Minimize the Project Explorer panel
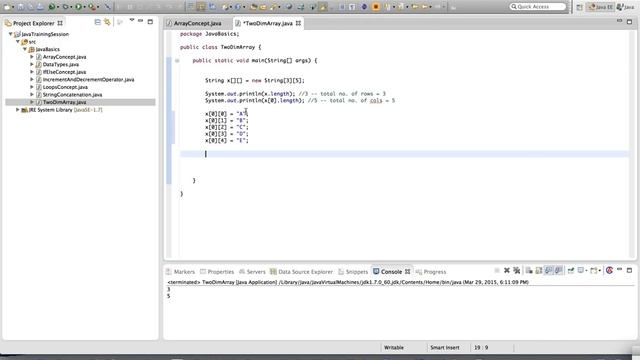This screenshot has width=640, height=360. [x=140, y=21]
